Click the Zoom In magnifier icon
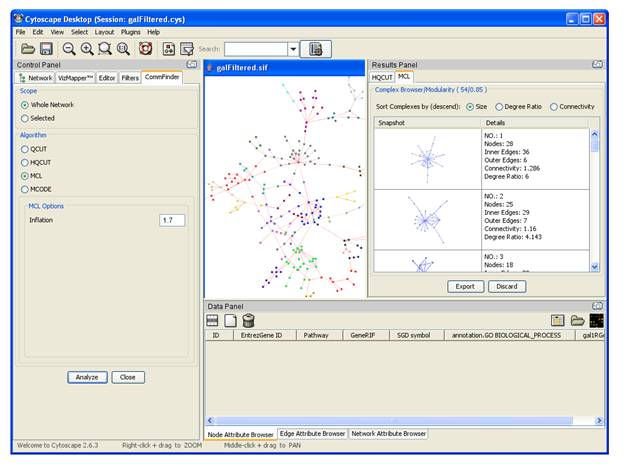The image size is (624, 465). [x=87, y=49]
